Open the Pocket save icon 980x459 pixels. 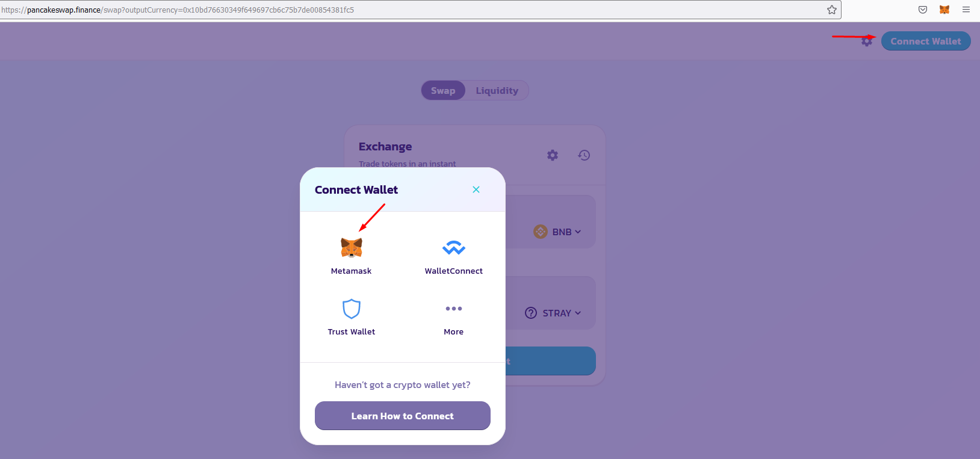click(x=923, y=10)
